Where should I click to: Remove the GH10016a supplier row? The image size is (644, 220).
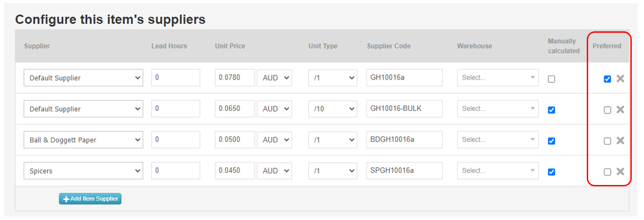click(620, 79)
